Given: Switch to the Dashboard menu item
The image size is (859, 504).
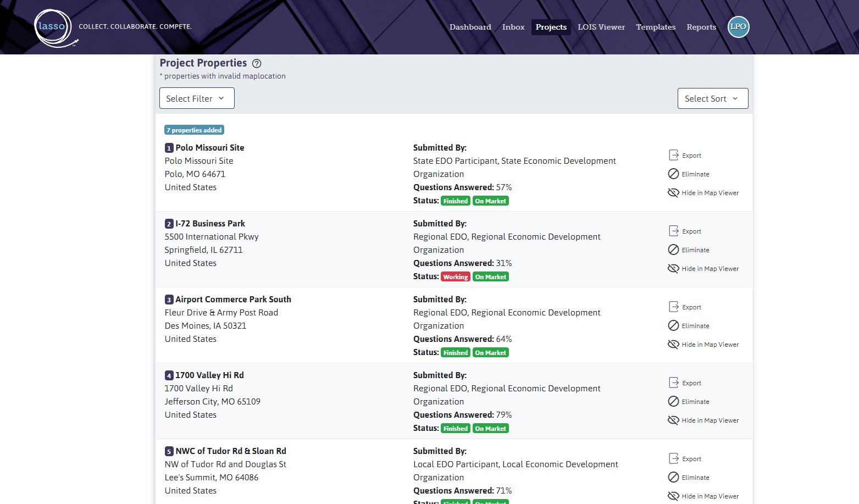Looking at the screenshot, I should click(x=470, y=27).
